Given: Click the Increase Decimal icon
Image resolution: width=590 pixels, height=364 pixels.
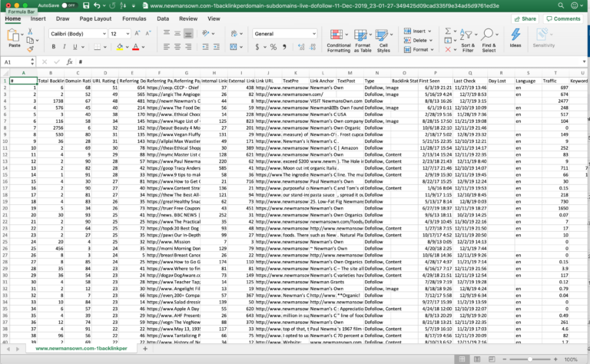Looking at the screenshot, I should click(301, 47).
